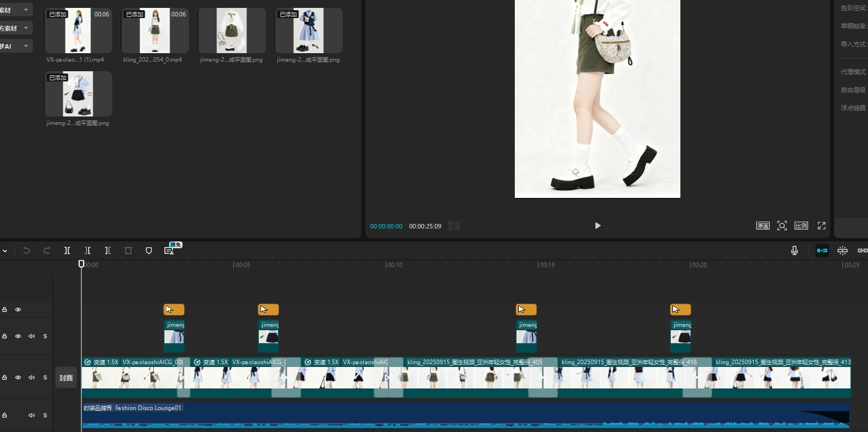The height and width of the screenshot is (432, 868).
Task: Select the kling_202...054_0.mp4 thumbnail
Action: coord(155,31)
